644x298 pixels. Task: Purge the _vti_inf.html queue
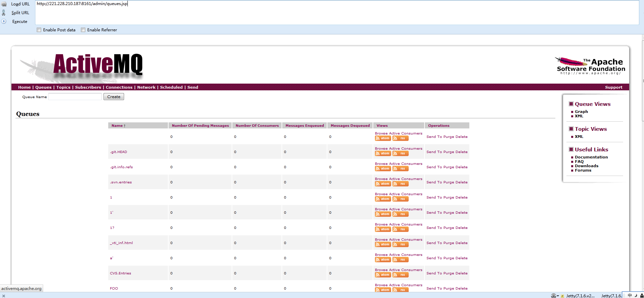click(449, 243)
